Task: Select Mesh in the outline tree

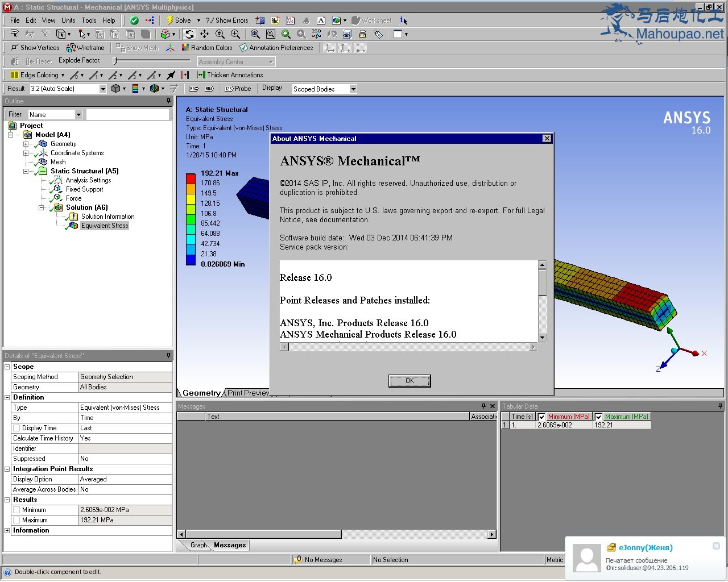Action: click(x=58, y=162)
